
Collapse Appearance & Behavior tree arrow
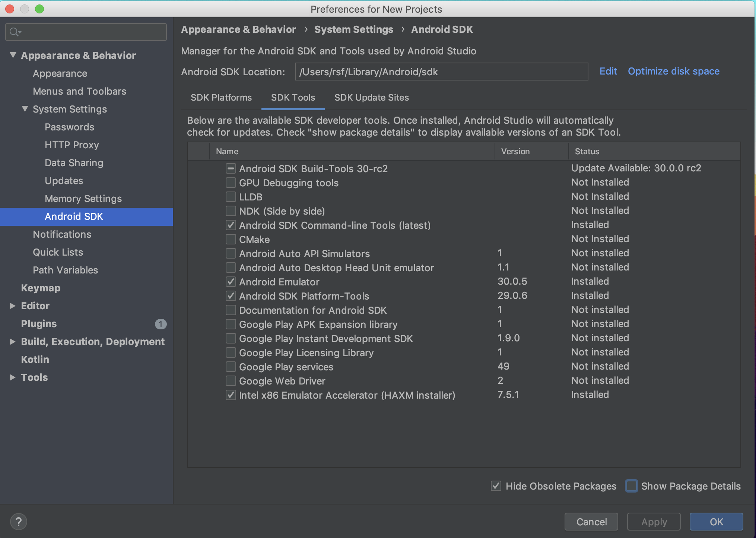point(13,55)
